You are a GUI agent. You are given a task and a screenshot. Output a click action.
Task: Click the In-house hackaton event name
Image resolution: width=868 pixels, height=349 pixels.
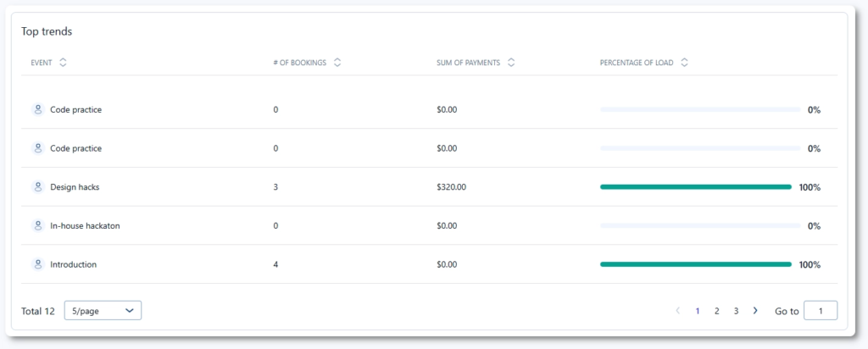pos(85,226)
